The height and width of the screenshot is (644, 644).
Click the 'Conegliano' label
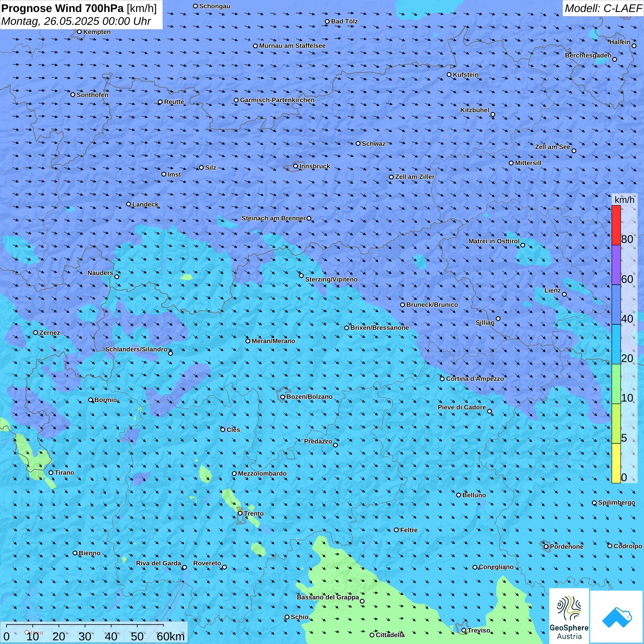496,567
